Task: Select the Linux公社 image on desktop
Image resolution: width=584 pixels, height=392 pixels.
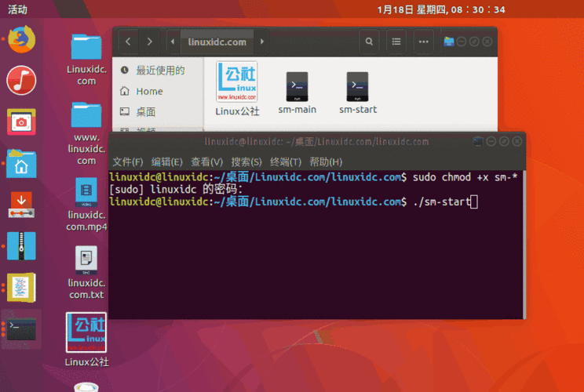Action: point(86,339)
